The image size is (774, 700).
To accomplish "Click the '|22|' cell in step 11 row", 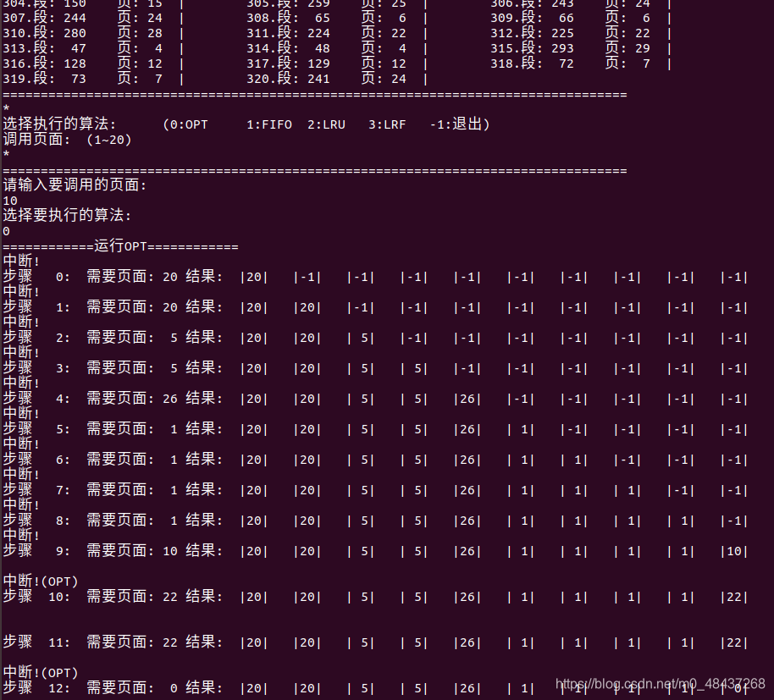I will (x=734, y=642).
